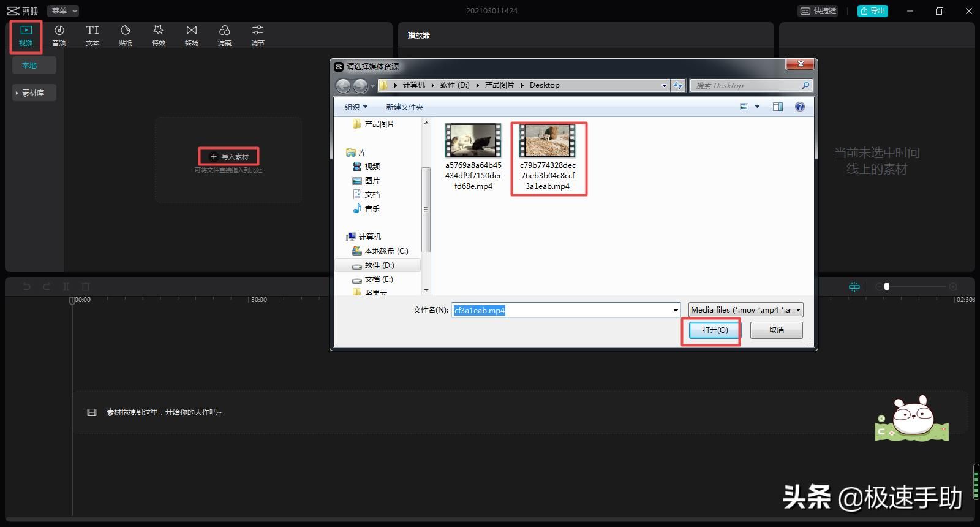
Task: Click the recent locations dropdown arrow
Action: point(372,86)
